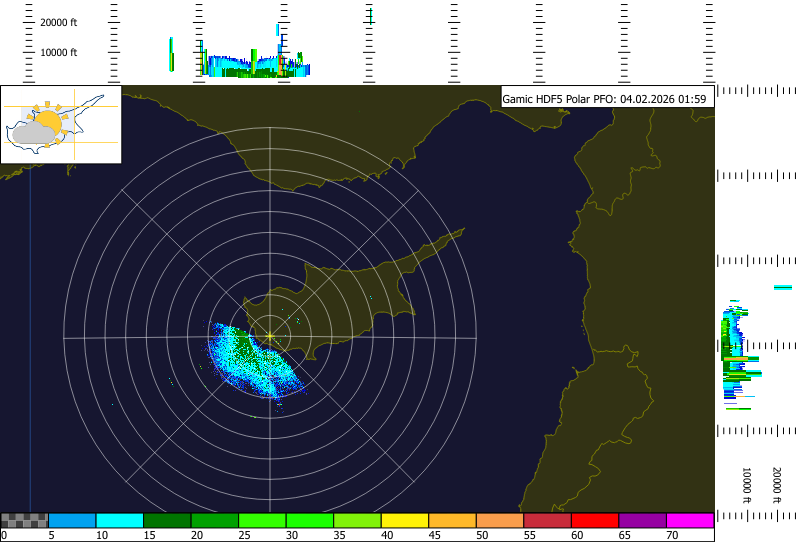Pick the yellow 40-45 legend swatch

405,520
